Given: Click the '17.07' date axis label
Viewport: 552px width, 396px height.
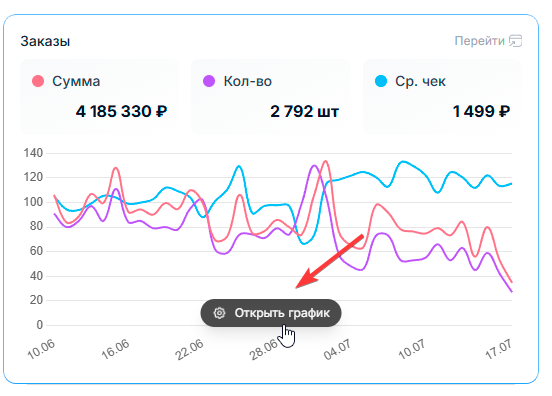Looking at the screenshot, I should (498, 349).
